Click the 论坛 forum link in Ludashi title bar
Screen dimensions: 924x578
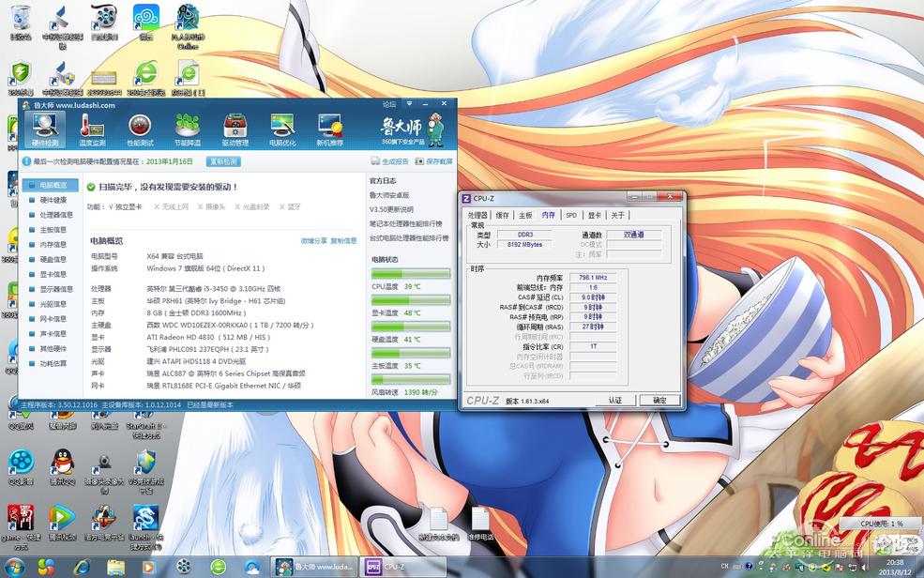click(x=389, y=104)
